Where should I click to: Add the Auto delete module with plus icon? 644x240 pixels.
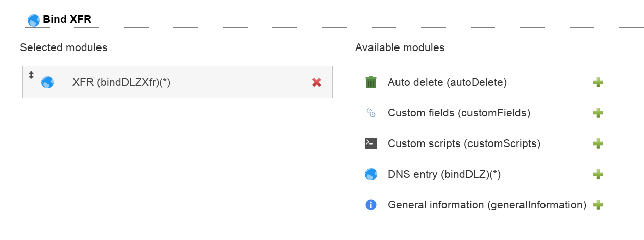(598, 82)
